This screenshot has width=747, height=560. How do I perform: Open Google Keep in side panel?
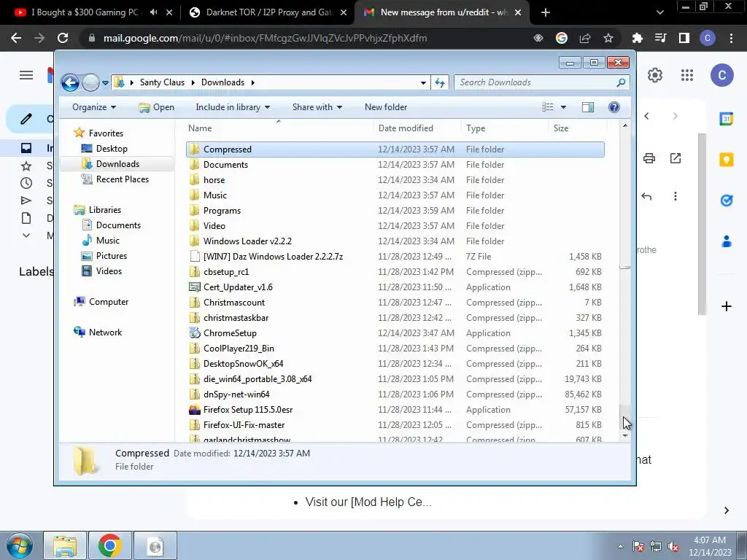click(x=726, y=160)
